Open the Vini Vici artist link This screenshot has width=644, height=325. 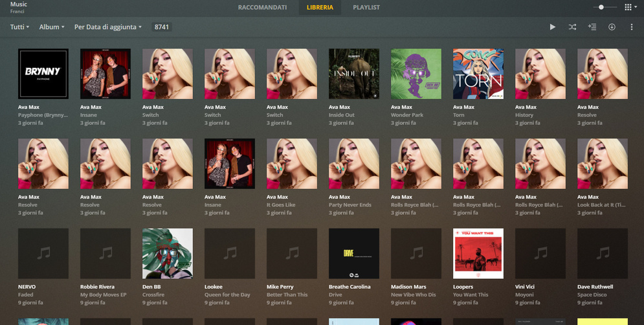[x=525, y=287]
